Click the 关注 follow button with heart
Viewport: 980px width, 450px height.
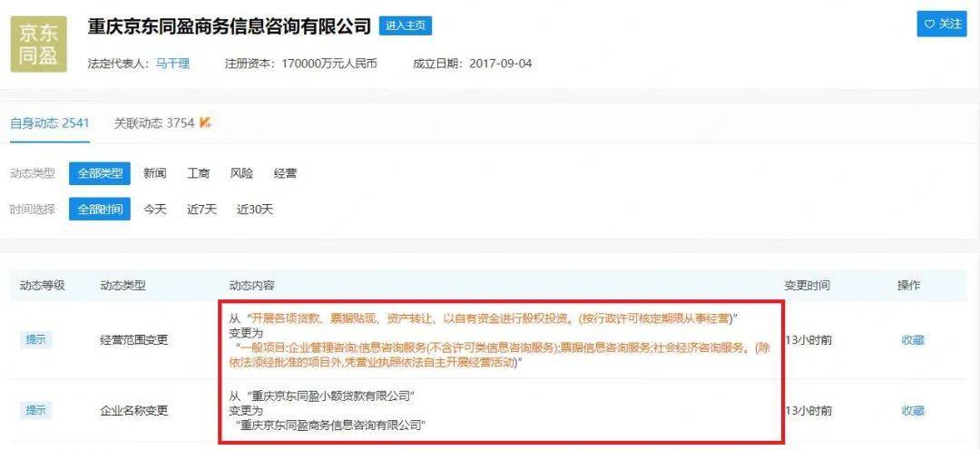[x=941, y=24]
